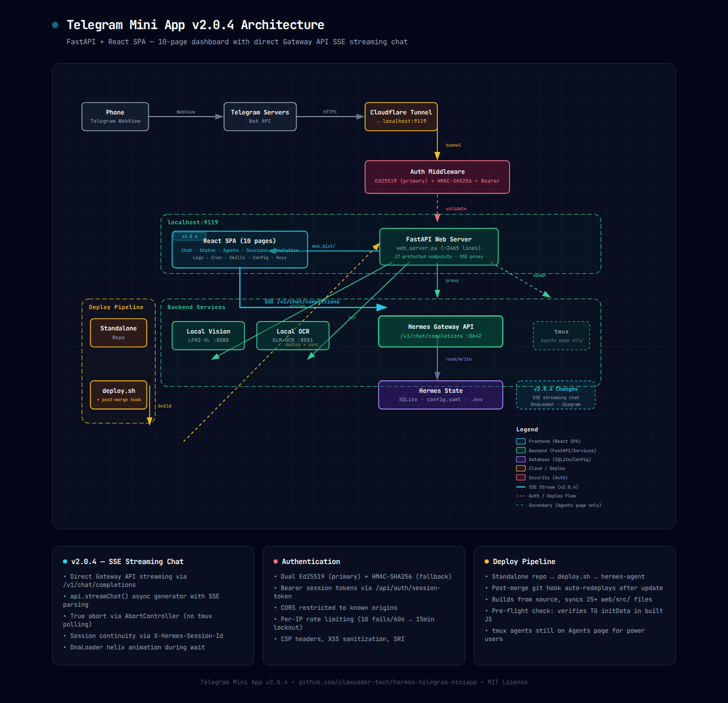Click the 'Backend Services' group label
728x703 pixels.
[x=197, y=307]
